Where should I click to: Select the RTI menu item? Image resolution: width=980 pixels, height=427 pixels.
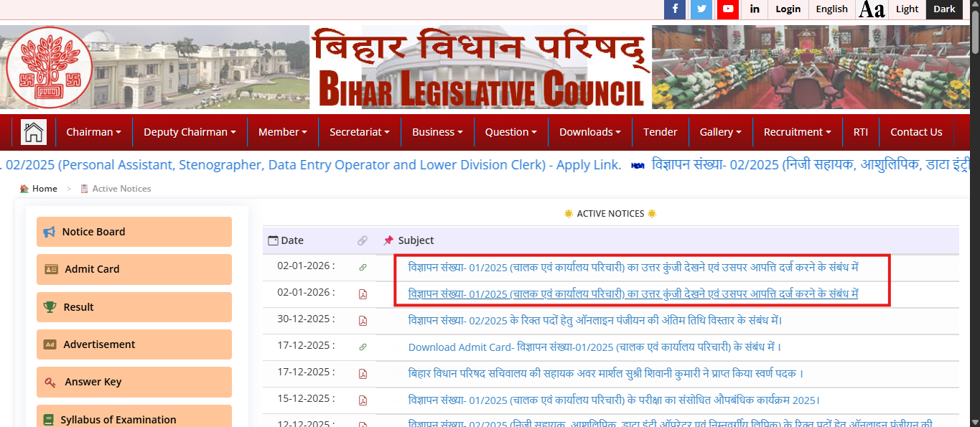coord(860,131)
